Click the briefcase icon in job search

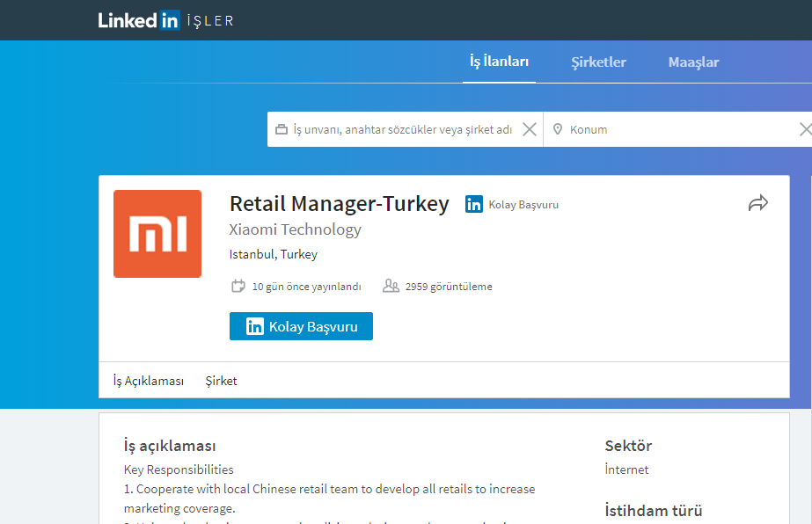(282, 130)
